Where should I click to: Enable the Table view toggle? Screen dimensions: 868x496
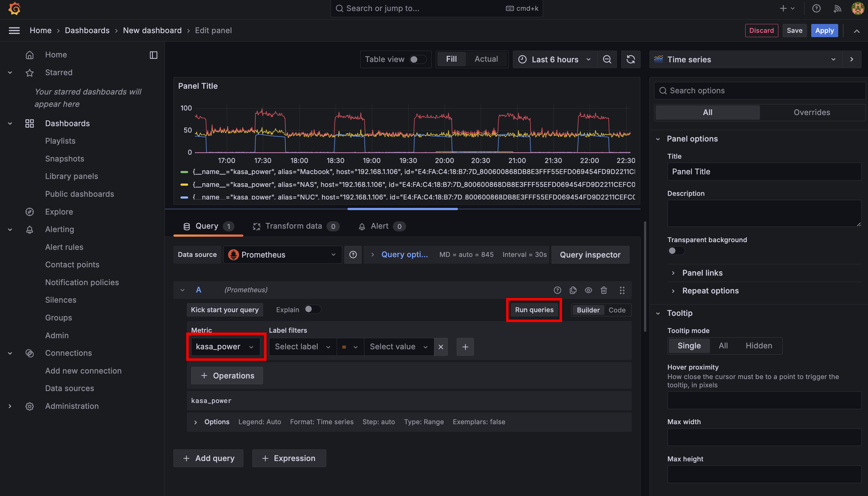(x=417, y=59)
